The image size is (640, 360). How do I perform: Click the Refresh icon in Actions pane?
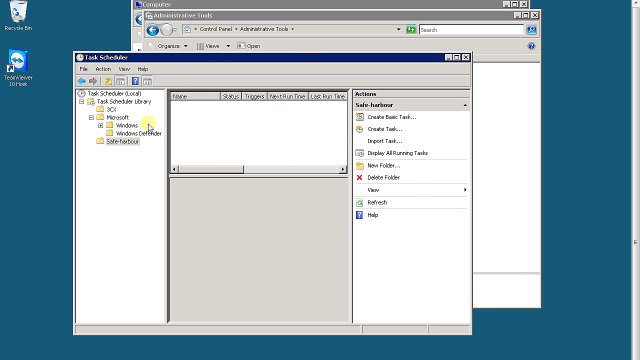point(360,202)
